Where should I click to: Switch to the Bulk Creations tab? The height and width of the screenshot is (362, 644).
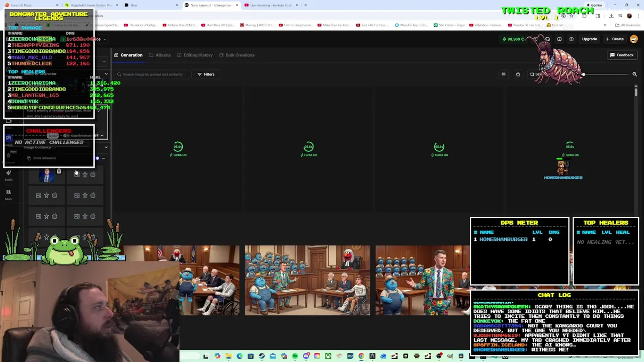tap(236, 55)
